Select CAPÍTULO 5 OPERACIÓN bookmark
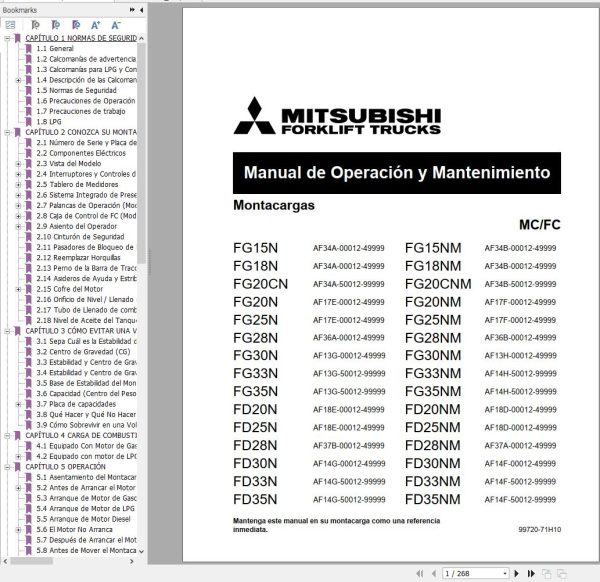Image resolution: width=600 pixels, height=582 pixels. [65, 467]
